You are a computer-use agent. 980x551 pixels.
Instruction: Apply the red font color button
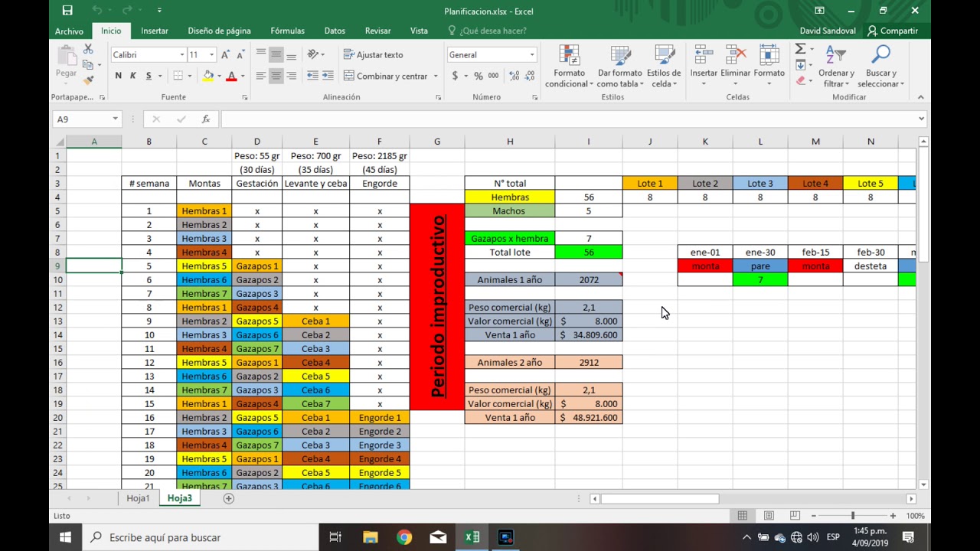click(231, 76)
